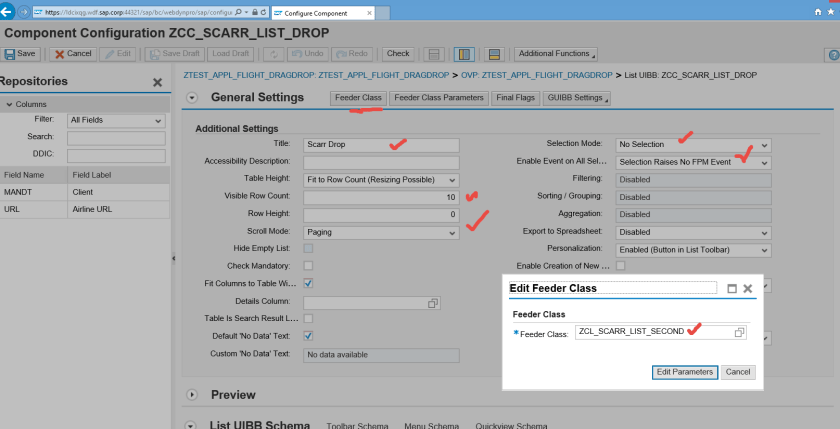Click the help question mark icon
The width and height of the screenshot is (840, 429).
pyautogui.click(x=833, y=55)
